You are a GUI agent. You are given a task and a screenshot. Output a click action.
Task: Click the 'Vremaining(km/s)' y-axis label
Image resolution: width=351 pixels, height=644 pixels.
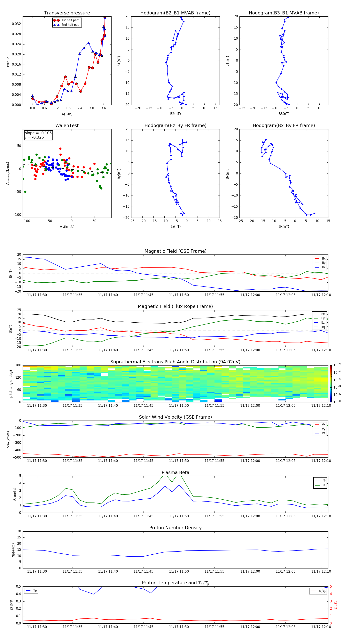(x=8, y=173)
